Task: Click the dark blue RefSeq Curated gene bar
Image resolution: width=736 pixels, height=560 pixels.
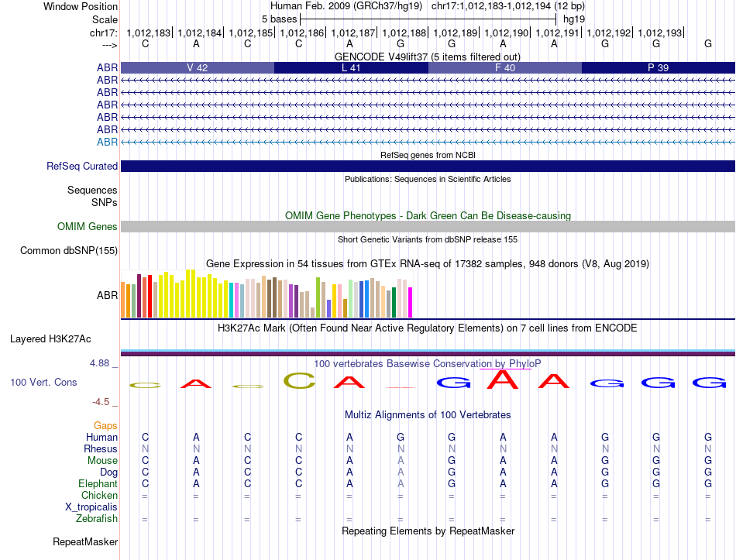Action: point(428,167)
